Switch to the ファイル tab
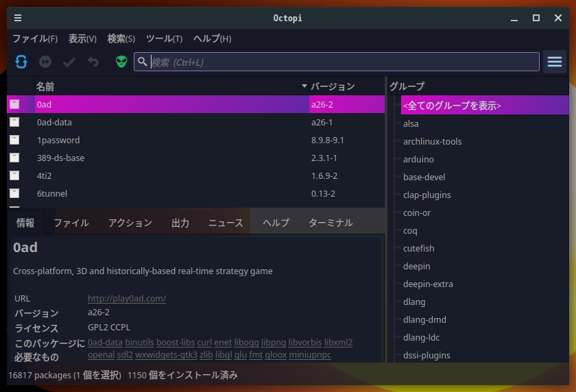The height and width of the screenshot is (392, 576). tap(71, 223)
